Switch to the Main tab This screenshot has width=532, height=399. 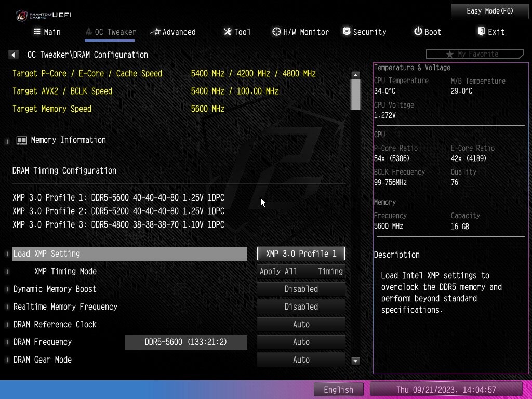47,32
